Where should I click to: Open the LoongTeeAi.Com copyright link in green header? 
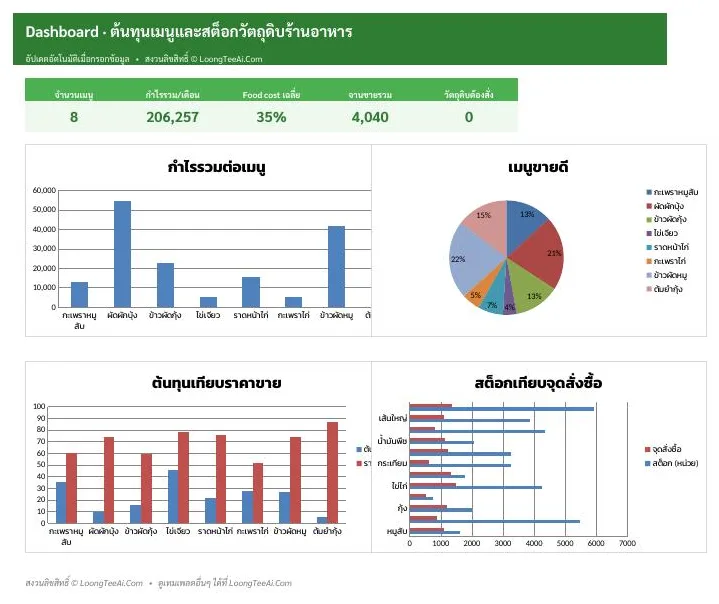(x=204, y=59)
